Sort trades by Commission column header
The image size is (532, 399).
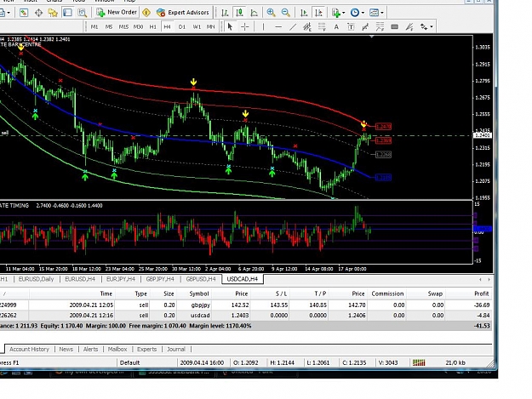[387, 294]
